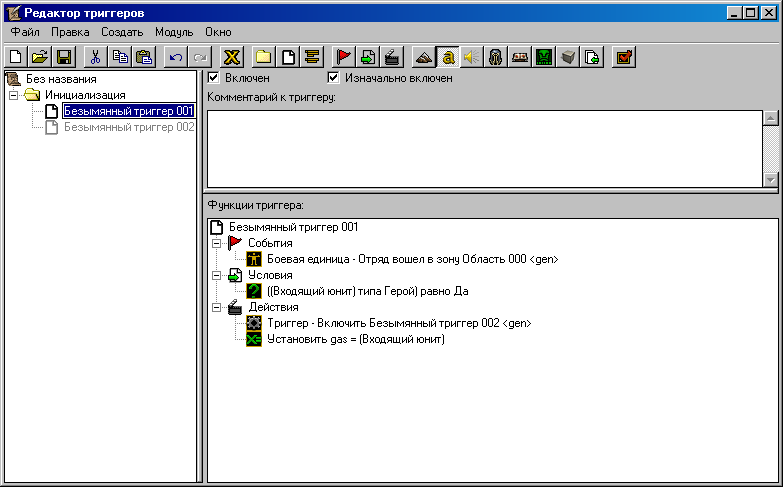The image size is (783, 487).
Task: Uncheck the Изначально включен checkbox
Action: click(x=334, y=78)
